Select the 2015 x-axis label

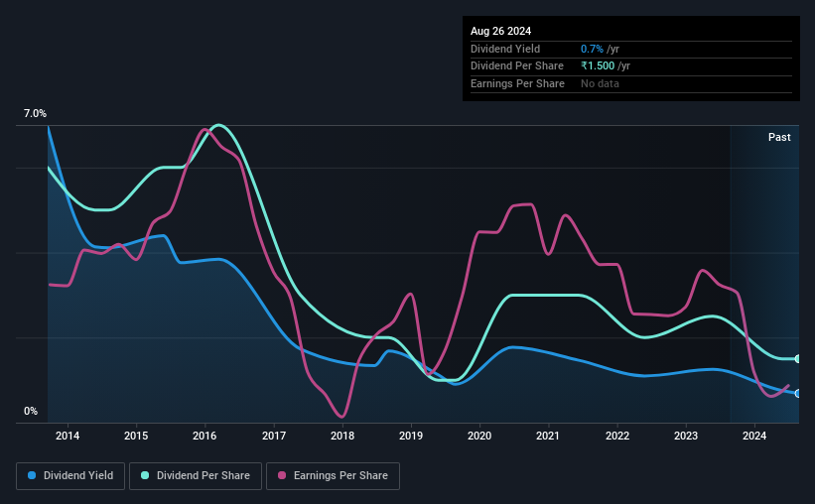[136, 436]
